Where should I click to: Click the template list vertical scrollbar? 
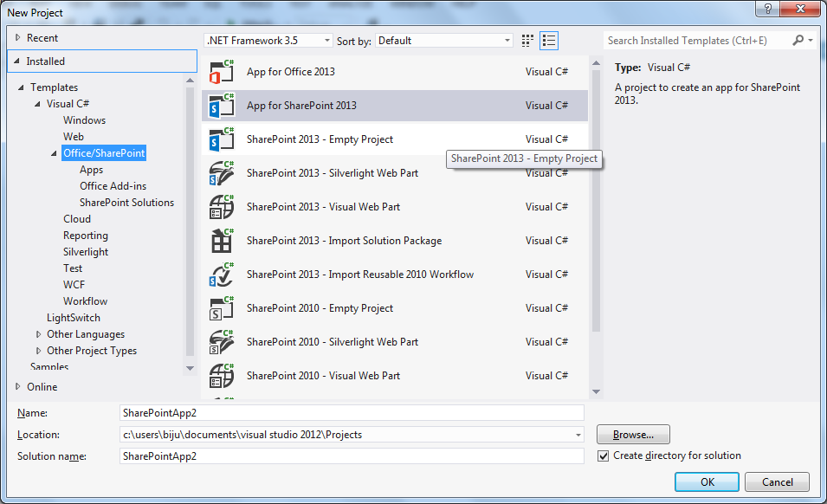pyautogui.click(x=596, y=200)
